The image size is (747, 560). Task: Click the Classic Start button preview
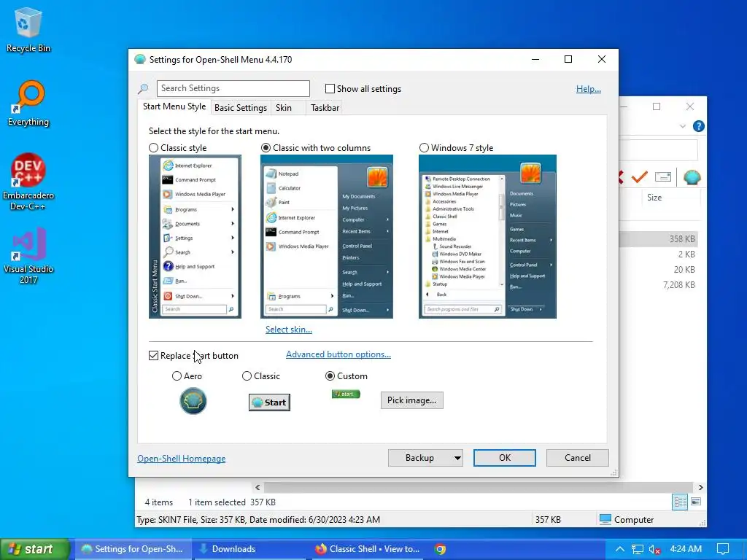(269, 402)
